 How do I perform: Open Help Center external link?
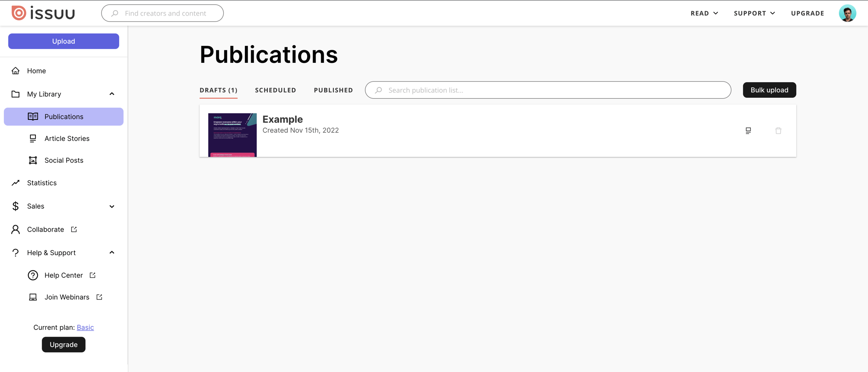coord(64,275)
